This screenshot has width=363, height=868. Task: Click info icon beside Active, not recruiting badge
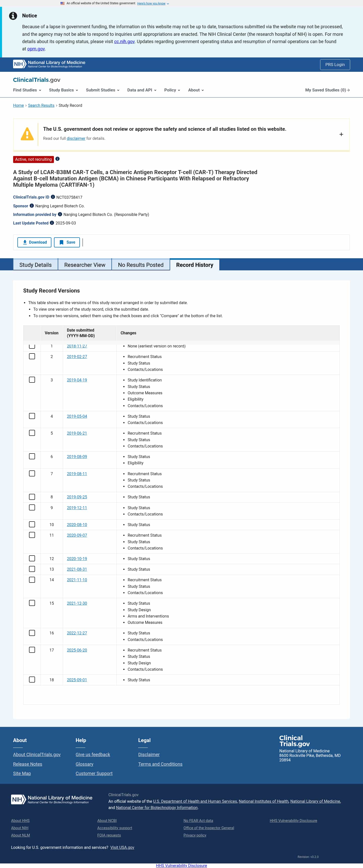coord(58,159)
